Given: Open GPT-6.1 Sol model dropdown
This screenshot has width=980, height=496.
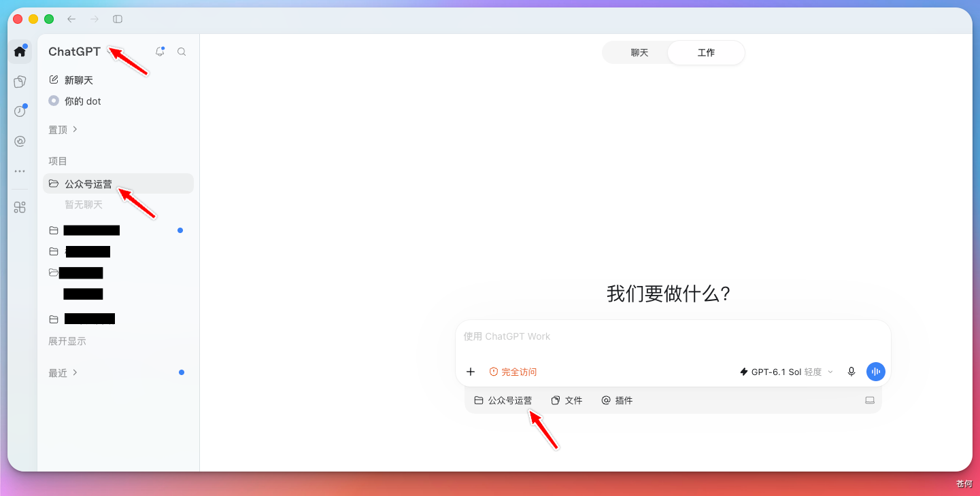Looking at the screenshot, I should 786,372.
